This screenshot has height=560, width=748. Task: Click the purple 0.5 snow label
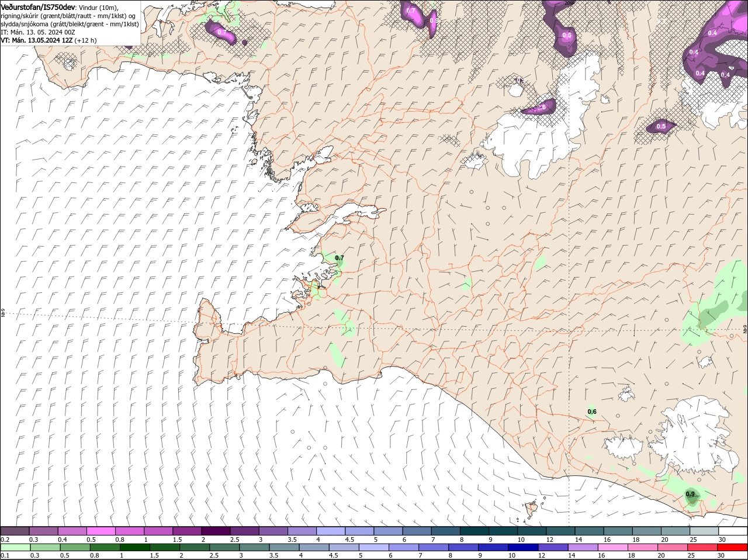pyautogui.click(x=661, y=126)
